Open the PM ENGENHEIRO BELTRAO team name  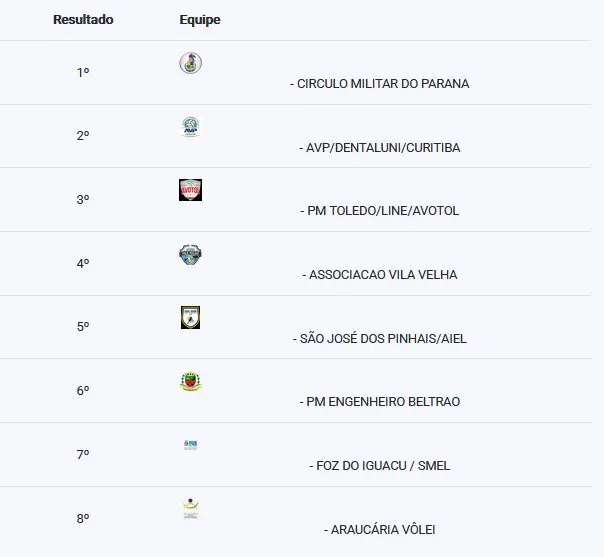click(x=380, y=402)
